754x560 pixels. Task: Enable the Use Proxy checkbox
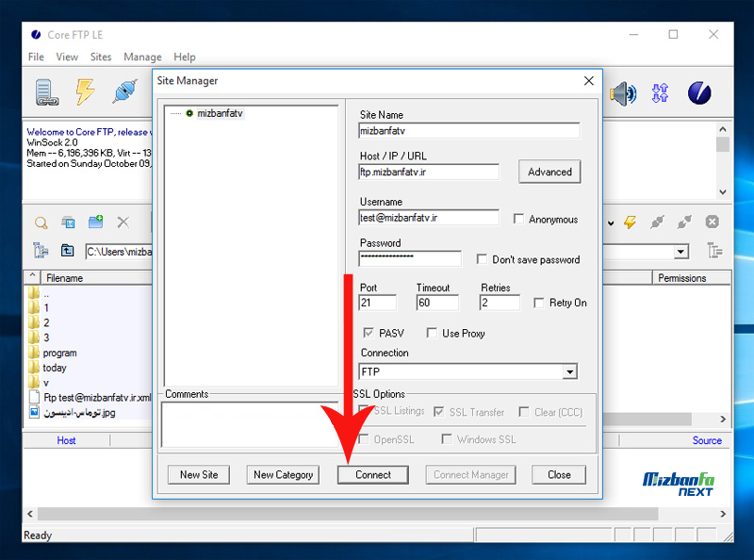tap(432, 333)
